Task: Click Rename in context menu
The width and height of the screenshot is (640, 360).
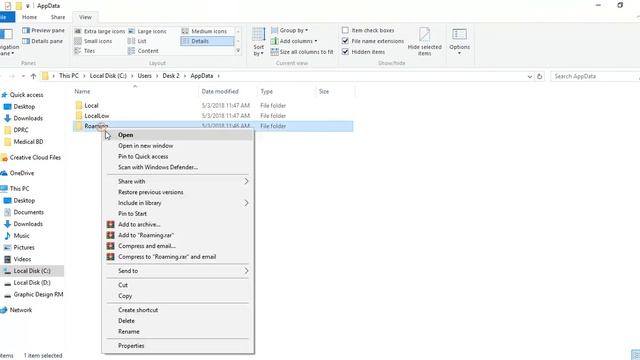Action: coord(178,331)
